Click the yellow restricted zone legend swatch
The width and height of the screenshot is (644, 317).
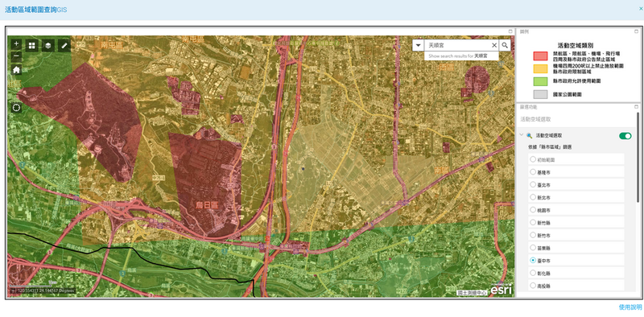540,68
